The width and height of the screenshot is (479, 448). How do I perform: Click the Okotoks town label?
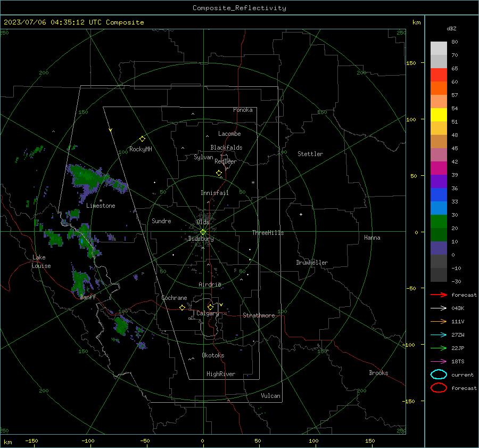[x=213, y=355]
